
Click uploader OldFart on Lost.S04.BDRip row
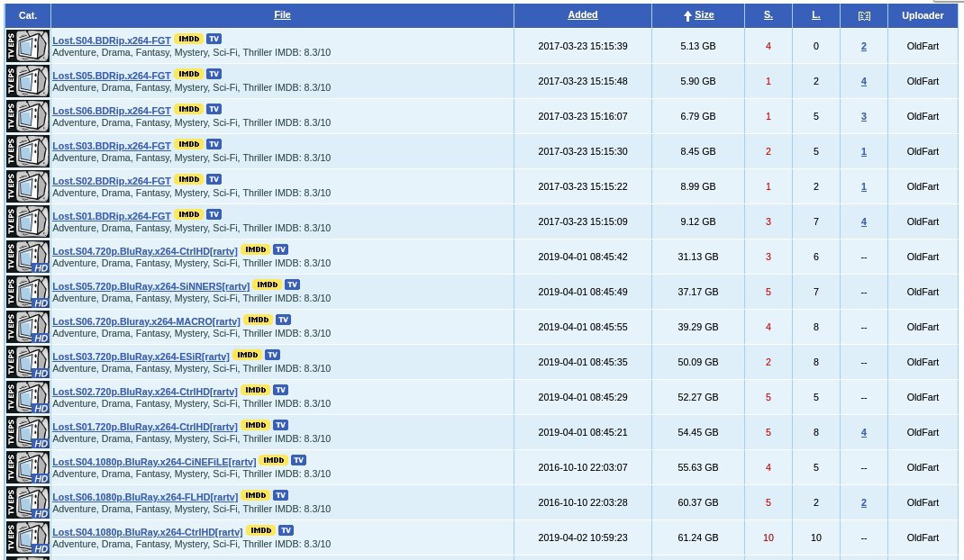[923, 46]
